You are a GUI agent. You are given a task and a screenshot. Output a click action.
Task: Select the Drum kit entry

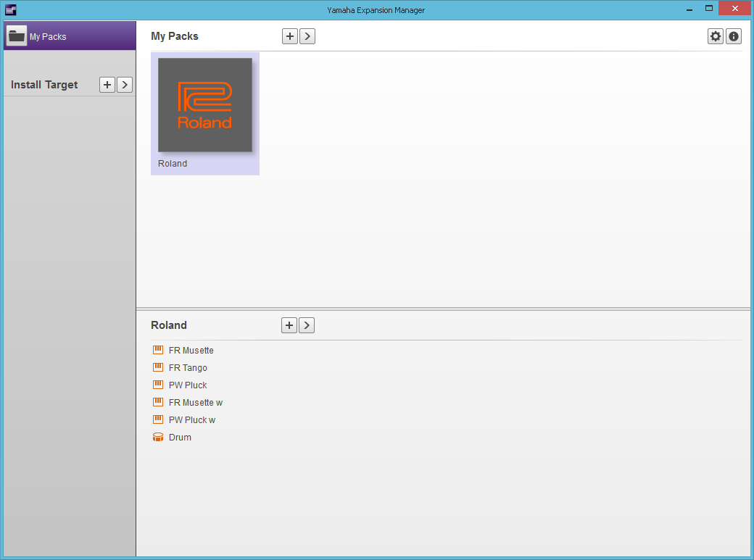click(x=180, y=437)
